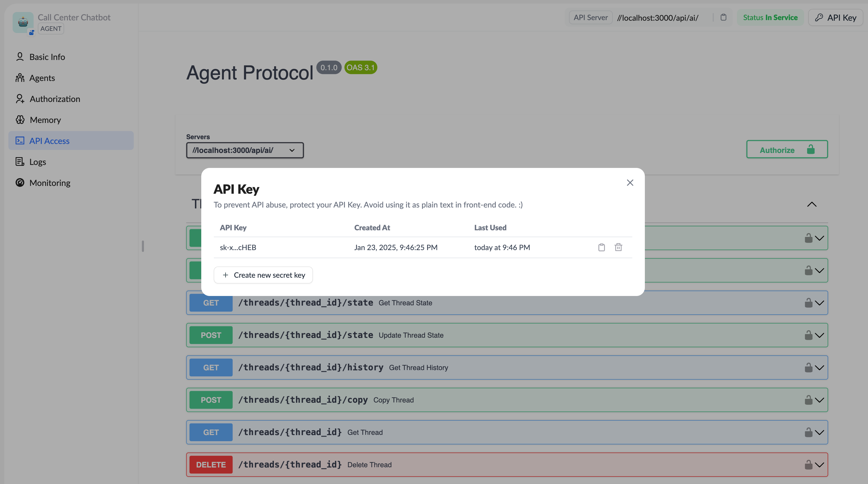This screenshot has height=484, width=868.
Task: Open API Key from the top bar
Action: coord(835,17)
